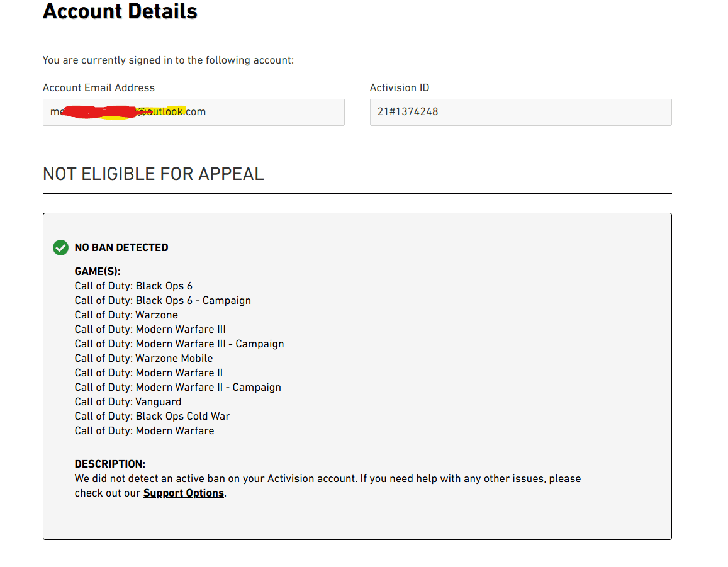Click the Account Email Address field
Screen dimensions: 728x567
pos(193,112)
